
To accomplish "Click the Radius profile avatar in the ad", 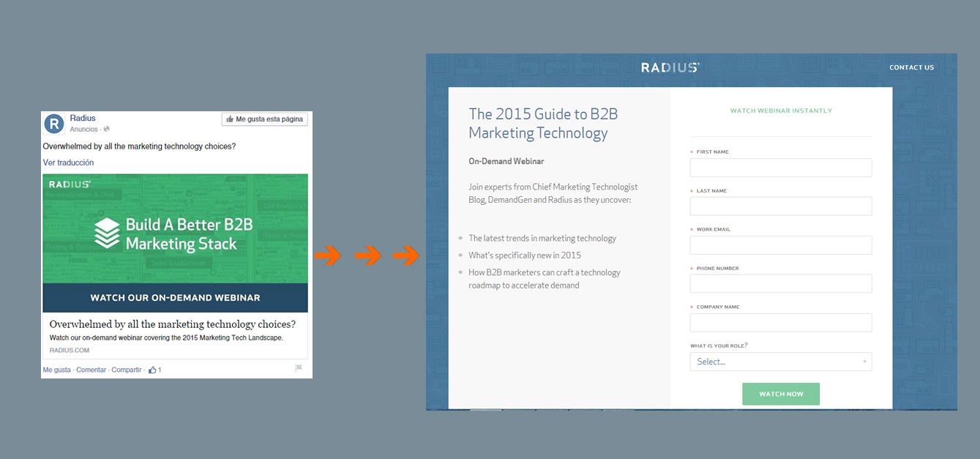I will (54, 124).
